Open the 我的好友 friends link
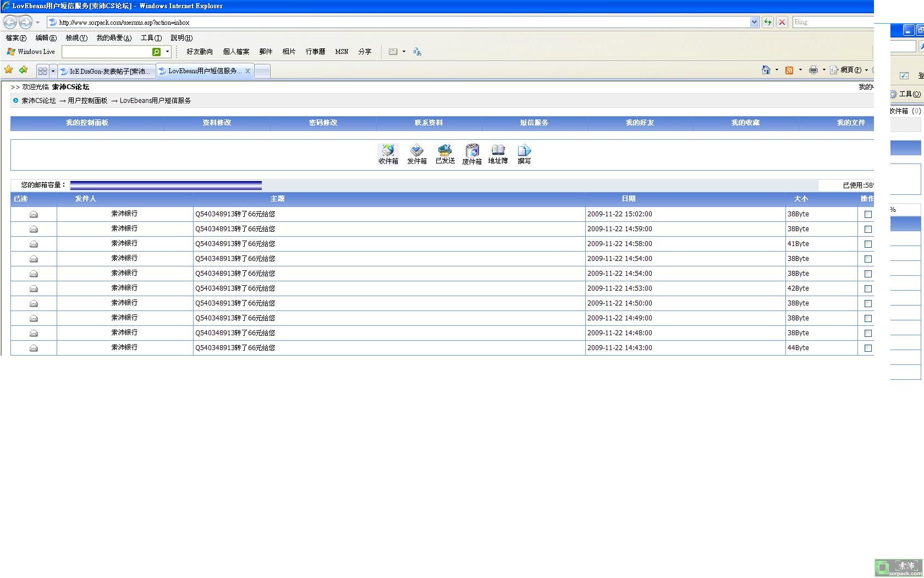This screenshot has height=578, width=924. [640, 123]
